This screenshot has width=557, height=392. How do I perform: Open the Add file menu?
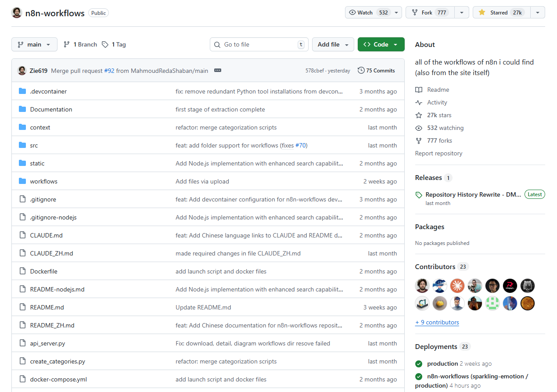pos(333,44)
